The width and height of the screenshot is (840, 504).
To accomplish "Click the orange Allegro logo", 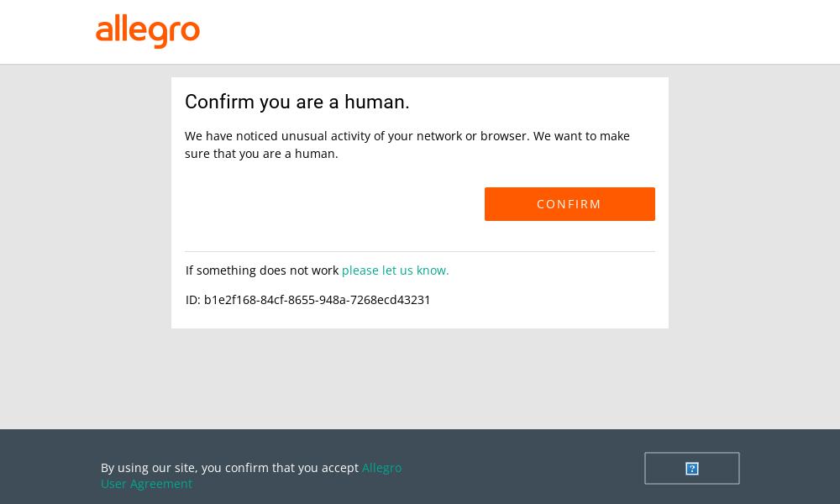I will (x=147, y=32).
